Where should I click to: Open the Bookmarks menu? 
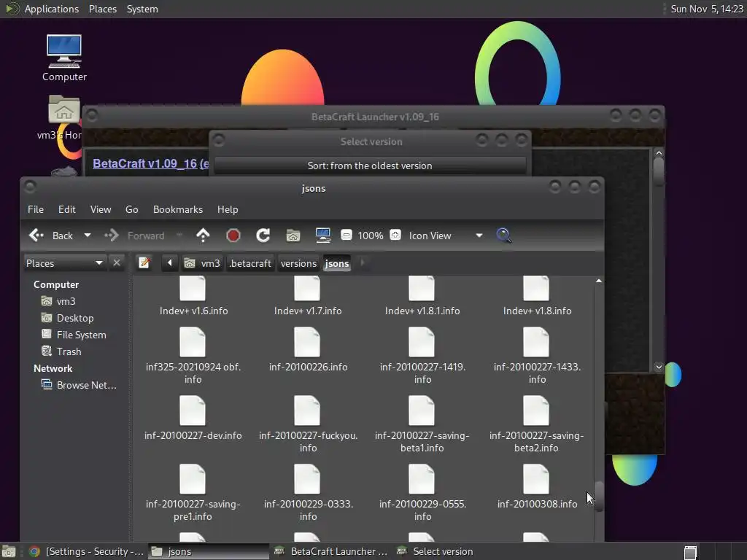(x=178, y=209)
